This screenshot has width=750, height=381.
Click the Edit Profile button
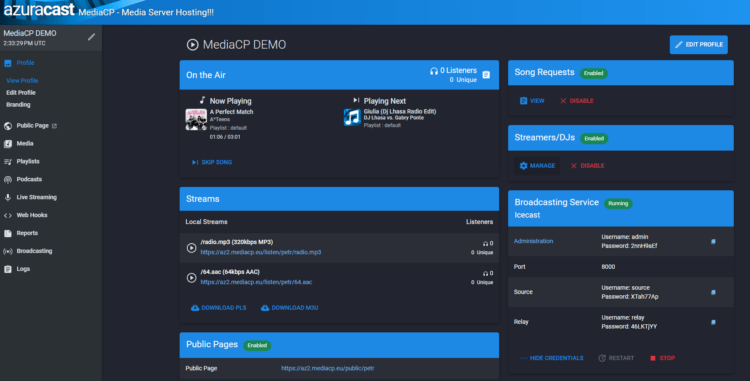(x=698, y=44)
